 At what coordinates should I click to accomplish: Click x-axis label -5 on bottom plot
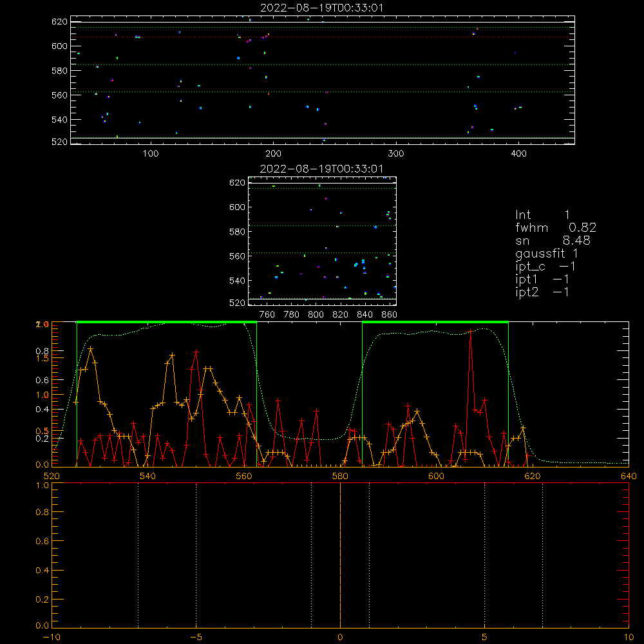point(196,637)
